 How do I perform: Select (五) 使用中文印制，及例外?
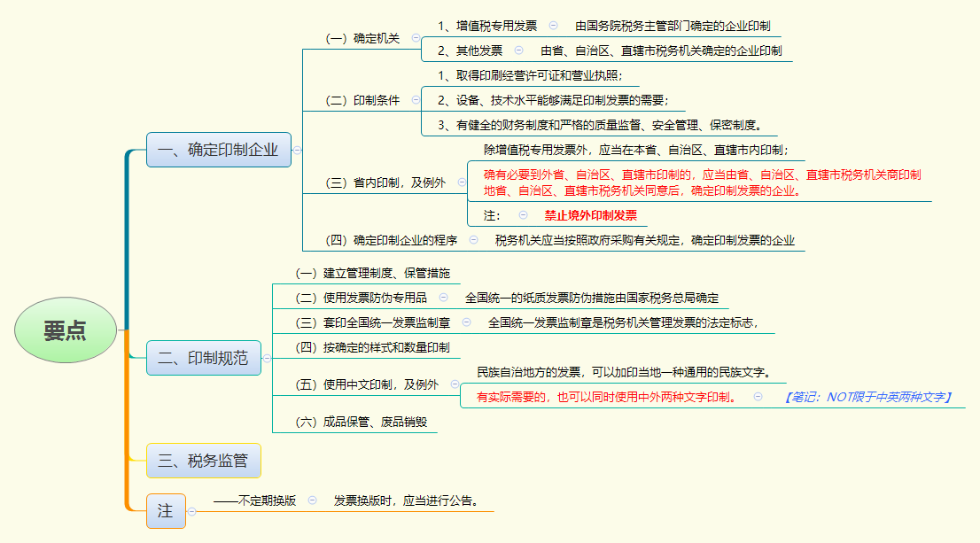[367, 384]
